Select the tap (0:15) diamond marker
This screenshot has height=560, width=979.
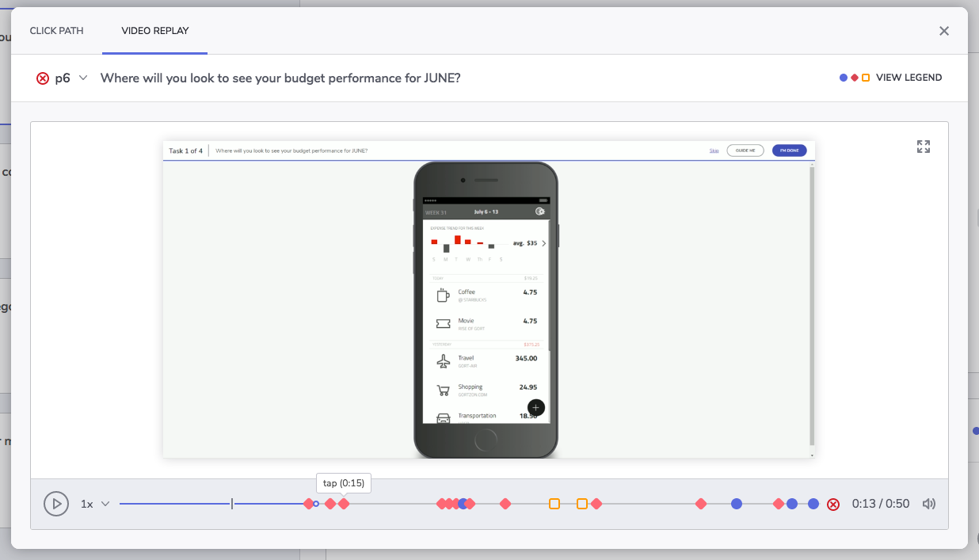pyautogui.click(x=344, y=504)
